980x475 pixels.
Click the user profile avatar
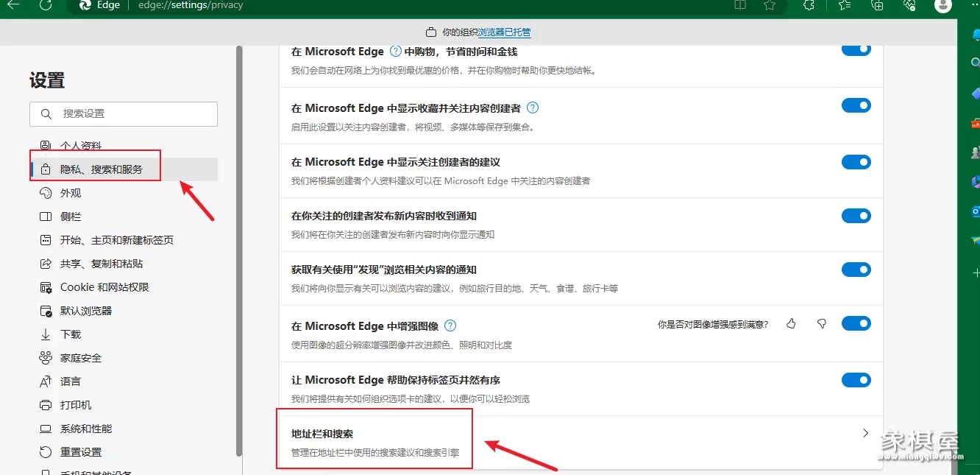[x=942, y=5]
